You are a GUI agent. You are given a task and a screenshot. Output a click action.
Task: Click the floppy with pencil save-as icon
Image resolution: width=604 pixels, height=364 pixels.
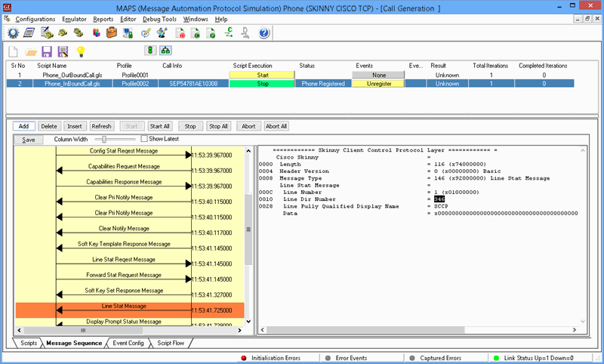pos(63,51)
